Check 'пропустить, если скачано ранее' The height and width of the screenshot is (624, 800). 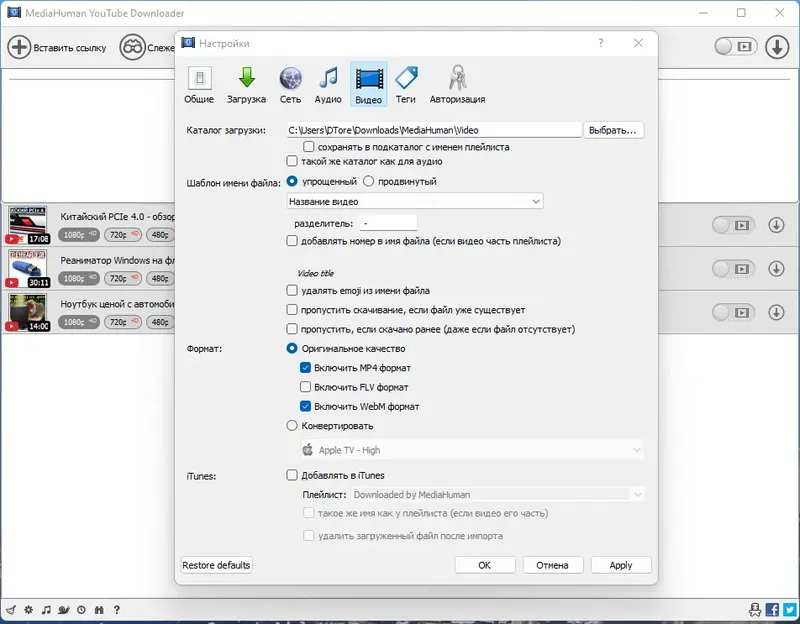coord(292,329)
